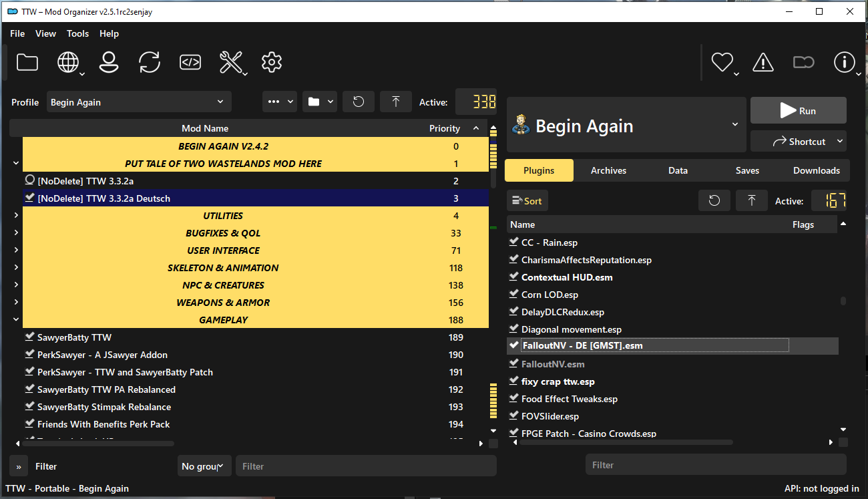Open the View menu
868x499 pixels.
46,33
